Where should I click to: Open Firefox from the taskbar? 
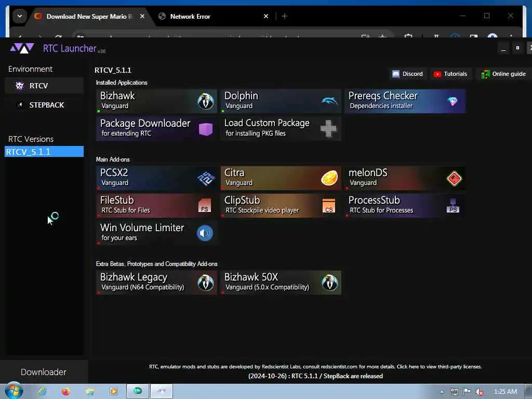tap(65, 392)
